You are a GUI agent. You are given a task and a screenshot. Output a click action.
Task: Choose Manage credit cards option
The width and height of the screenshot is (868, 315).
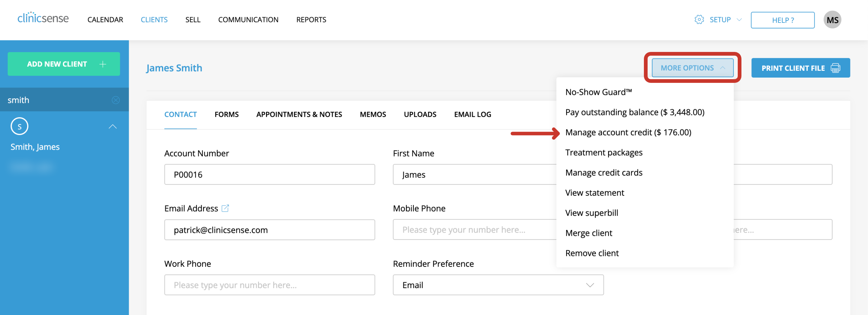(x=603, y=172)
